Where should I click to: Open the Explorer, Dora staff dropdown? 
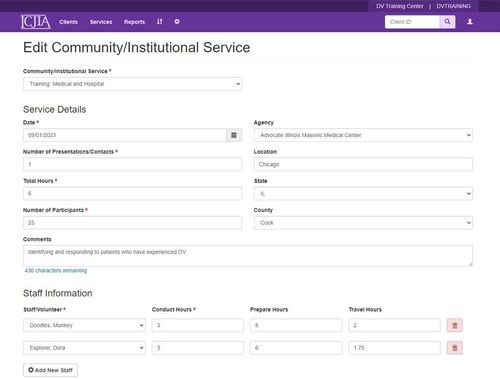pyautogui.click(x=84, y=348)
